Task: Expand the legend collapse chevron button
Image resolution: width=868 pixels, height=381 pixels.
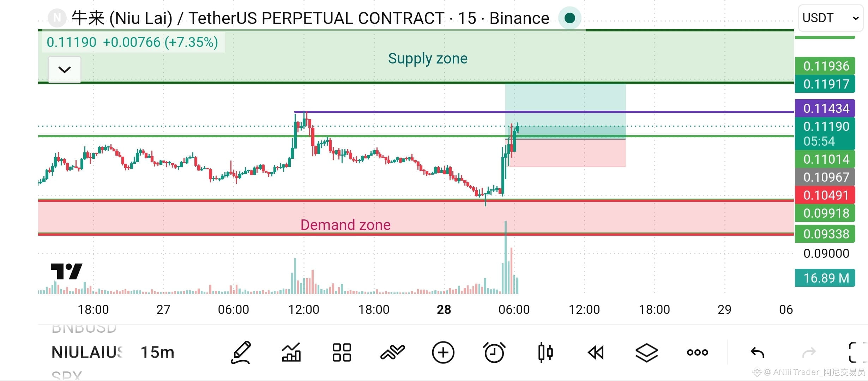Action: click(64, 69)
